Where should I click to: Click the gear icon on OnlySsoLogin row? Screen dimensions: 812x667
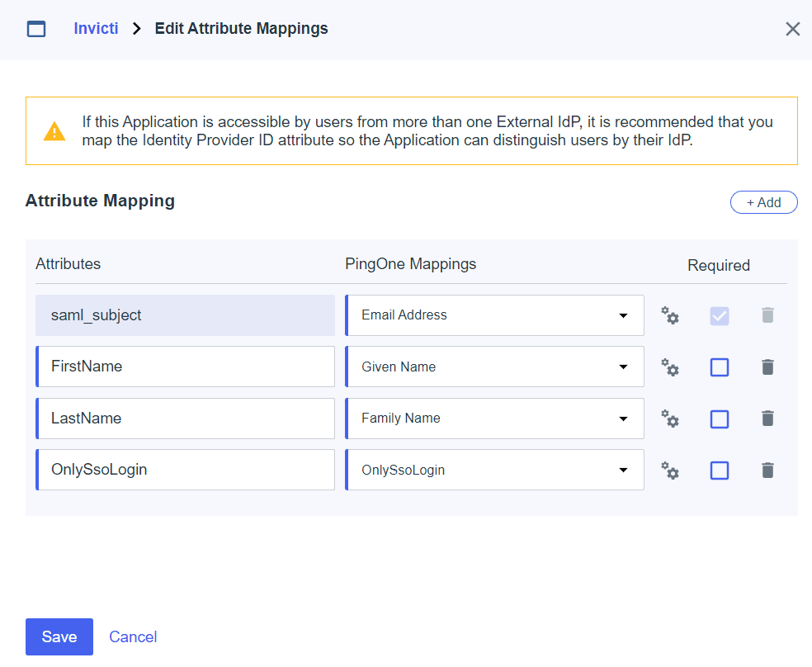tap(670, 470)
